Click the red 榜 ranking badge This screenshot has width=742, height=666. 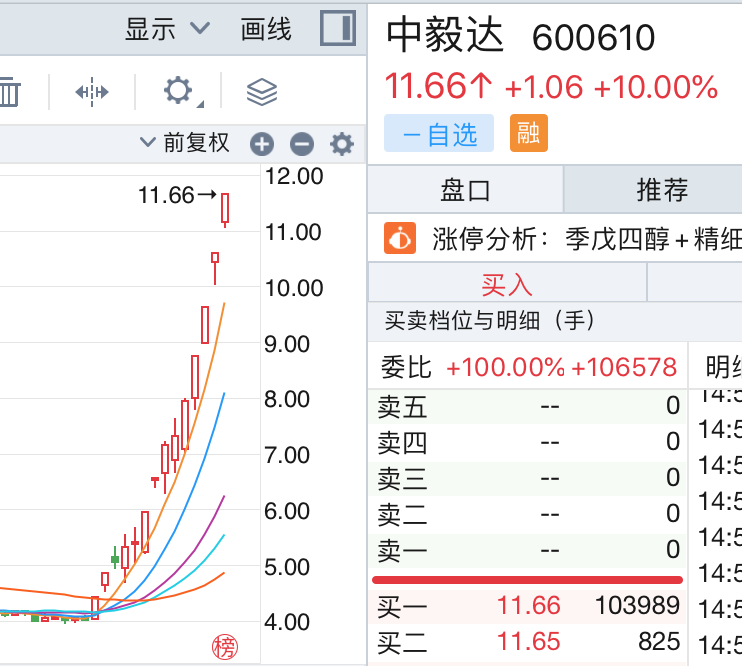tap(225, 647)
